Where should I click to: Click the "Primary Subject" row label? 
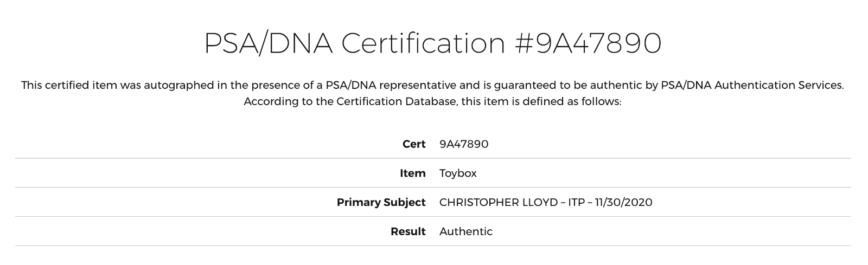coord(381,202)
